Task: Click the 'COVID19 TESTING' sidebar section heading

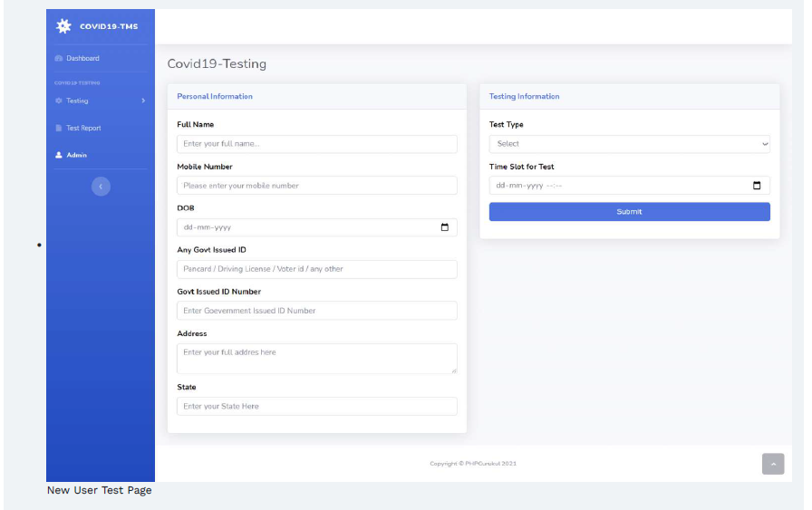Action: (77, 82)
